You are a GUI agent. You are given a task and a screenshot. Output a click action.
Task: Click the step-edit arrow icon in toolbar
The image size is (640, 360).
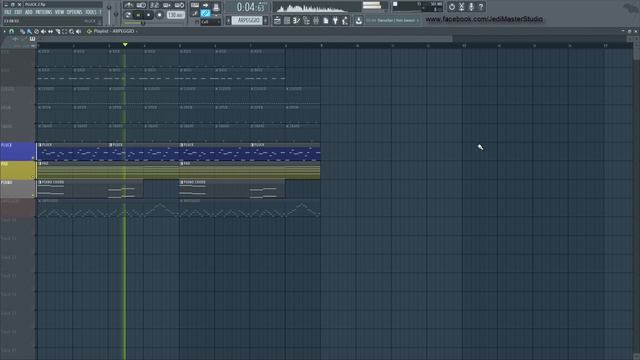click(x=205, y=5)
